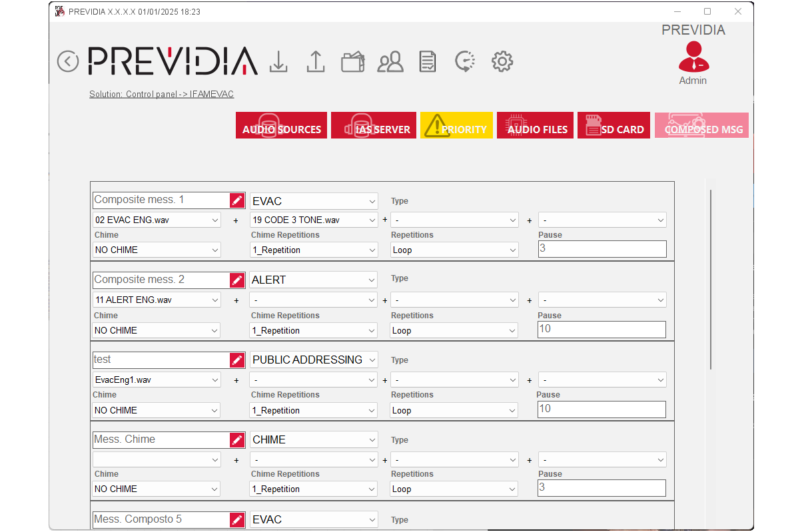
Task: Click the Solution: Control panel breadcrumb link
Action: pyautogui.click(x=161, y=95)
